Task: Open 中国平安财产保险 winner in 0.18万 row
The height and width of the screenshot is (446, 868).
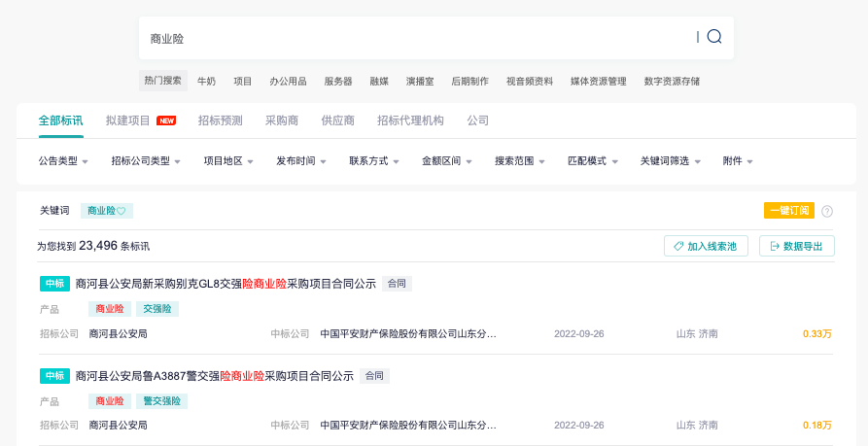Action: tap(408, 426)
